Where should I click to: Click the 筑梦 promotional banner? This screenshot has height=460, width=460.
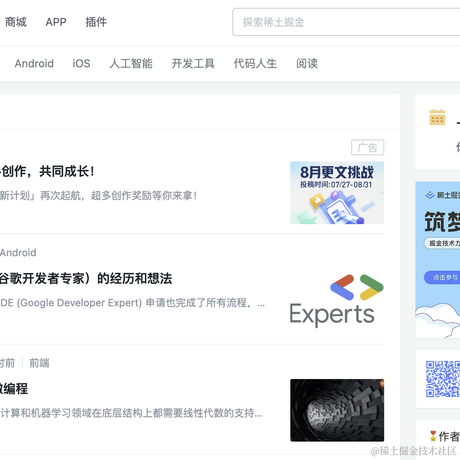pos(438,260)
